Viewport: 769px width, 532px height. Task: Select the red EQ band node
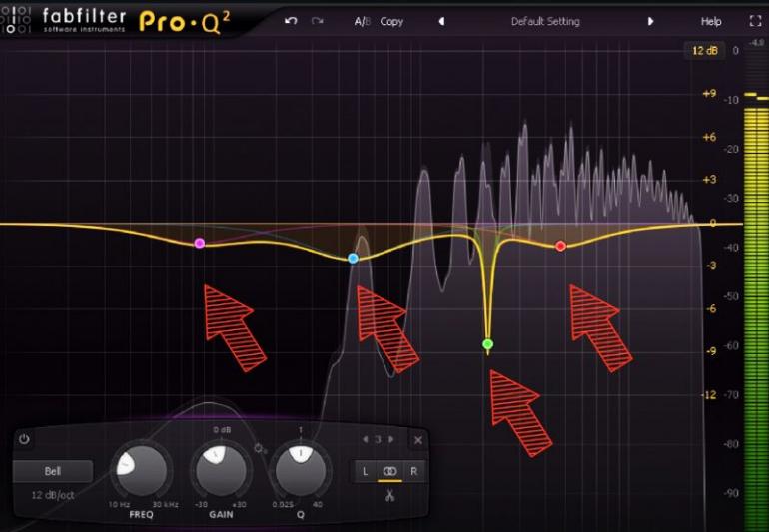[x=560, y=246]
